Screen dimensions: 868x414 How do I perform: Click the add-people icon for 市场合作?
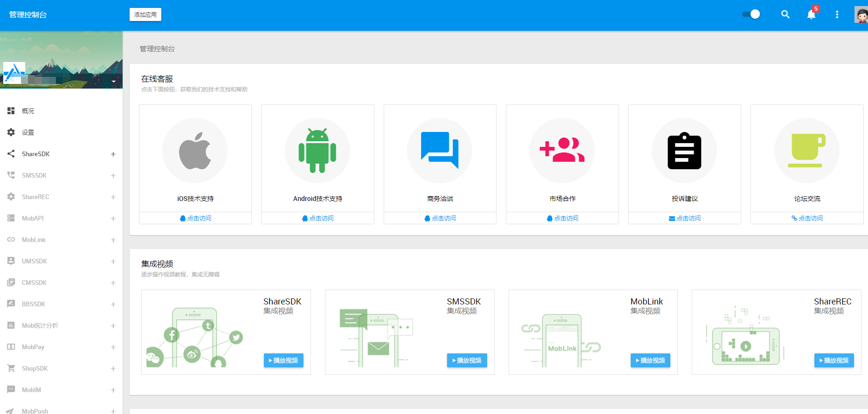pos(562,150)
